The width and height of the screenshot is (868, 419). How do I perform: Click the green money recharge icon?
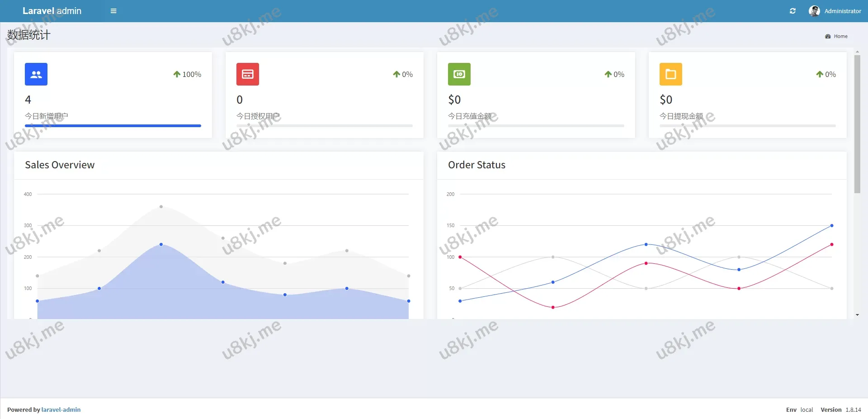[x=459, y=74]
